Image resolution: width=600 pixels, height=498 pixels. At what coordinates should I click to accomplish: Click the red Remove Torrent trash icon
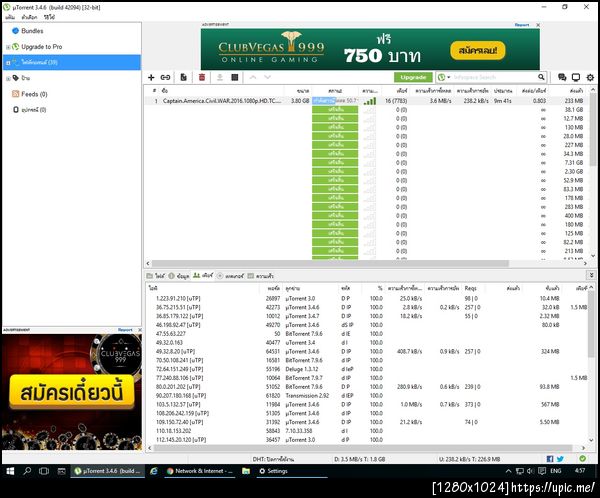(202, 77)
